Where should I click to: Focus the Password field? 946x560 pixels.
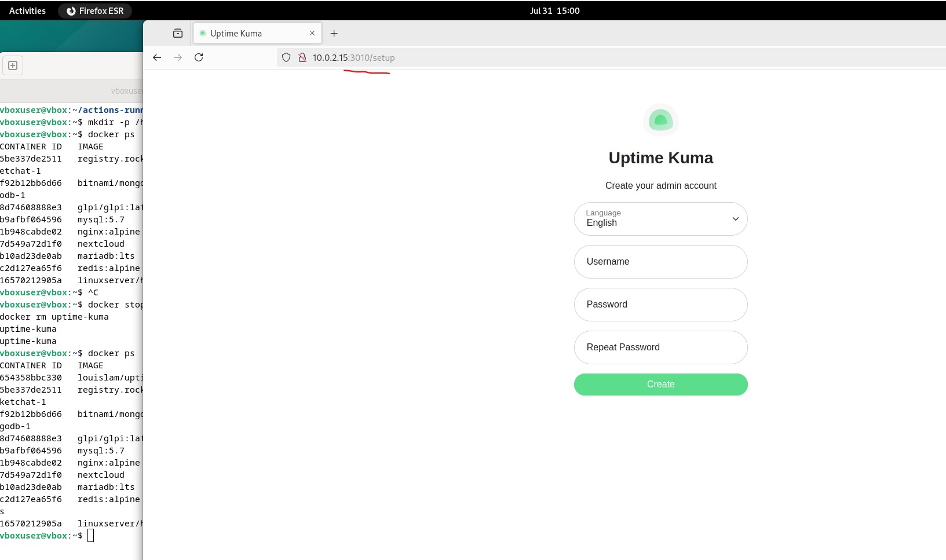[660, 305]
